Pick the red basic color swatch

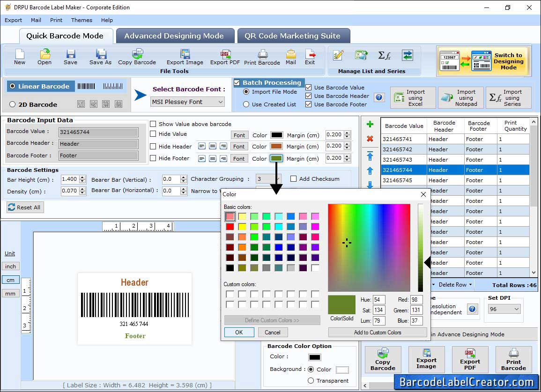(230, 227)
